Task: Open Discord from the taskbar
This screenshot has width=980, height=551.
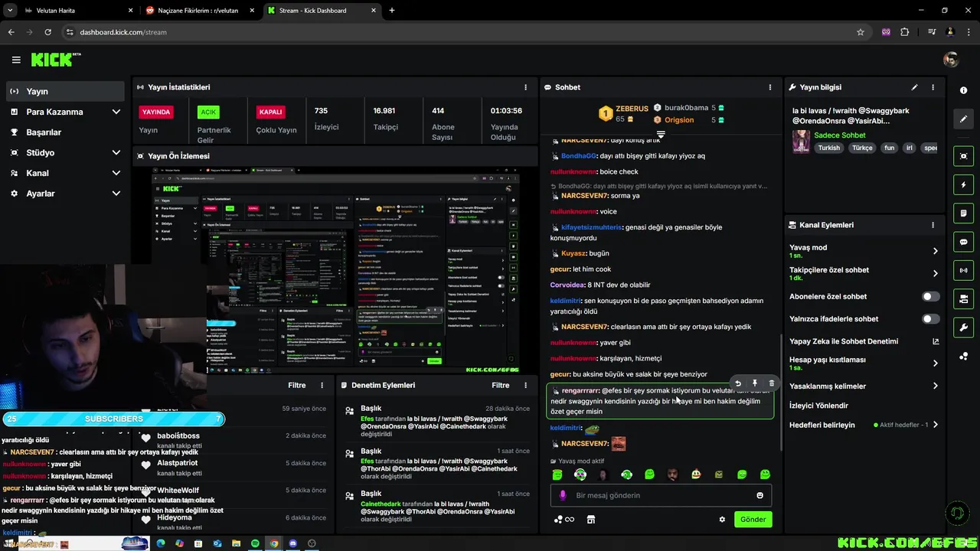Action: pyautogui.click(x=292, y=543)
